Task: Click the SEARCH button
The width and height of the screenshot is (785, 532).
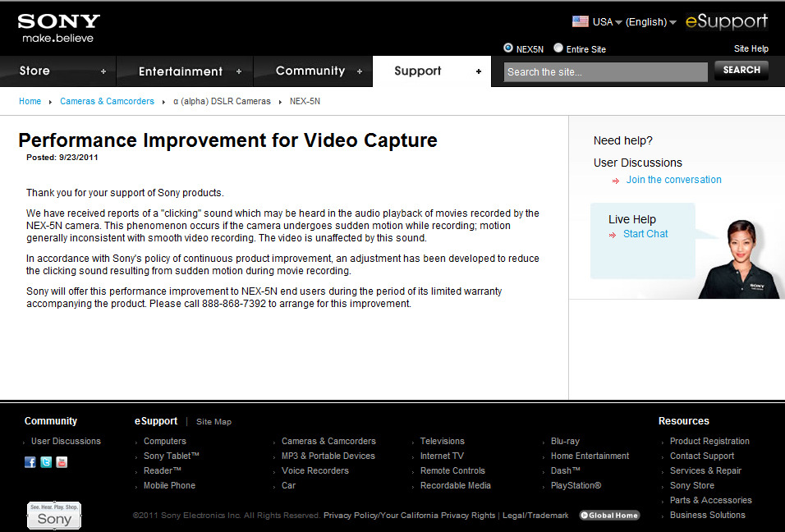Action: 741,70
